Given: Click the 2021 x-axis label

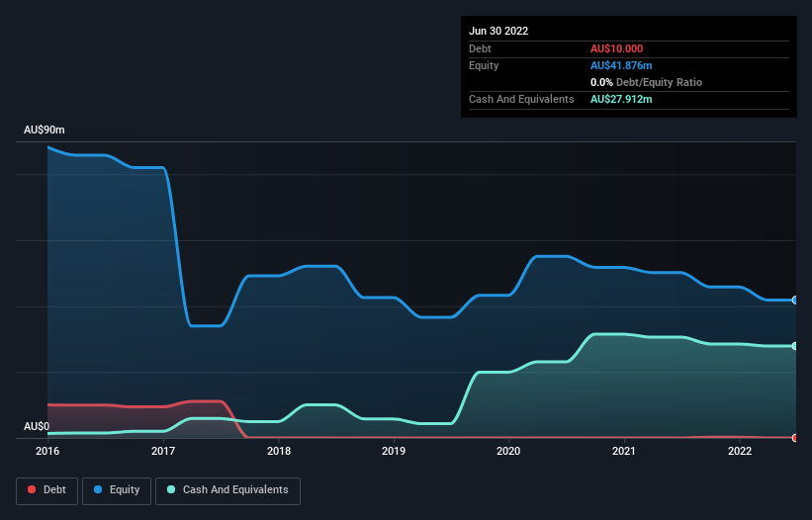Looking at the screenshot, I should (624, 451).
